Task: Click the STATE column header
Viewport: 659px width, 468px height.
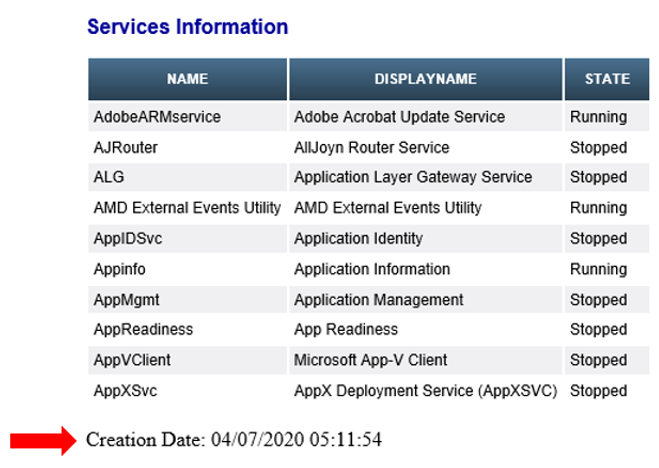Action: (607, 79)
